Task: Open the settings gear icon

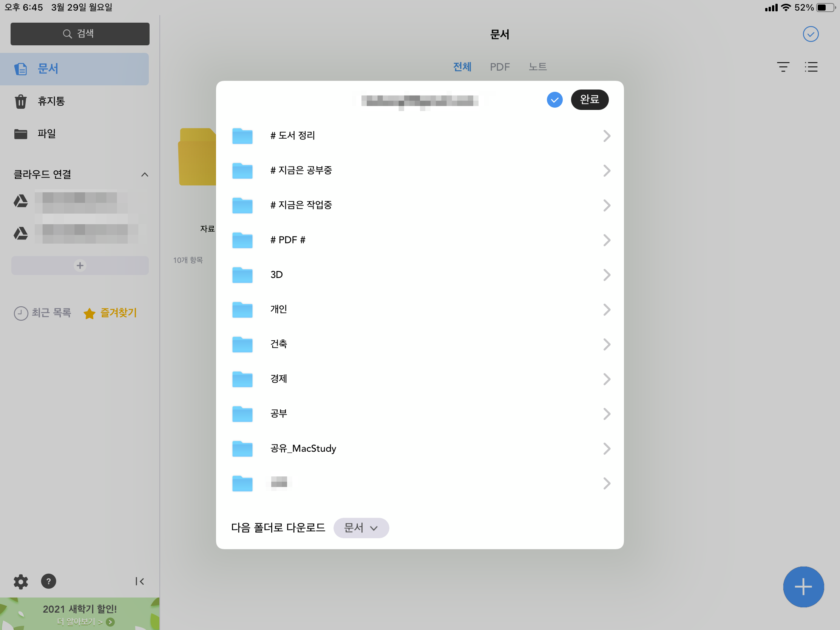Action: (20, 581)
